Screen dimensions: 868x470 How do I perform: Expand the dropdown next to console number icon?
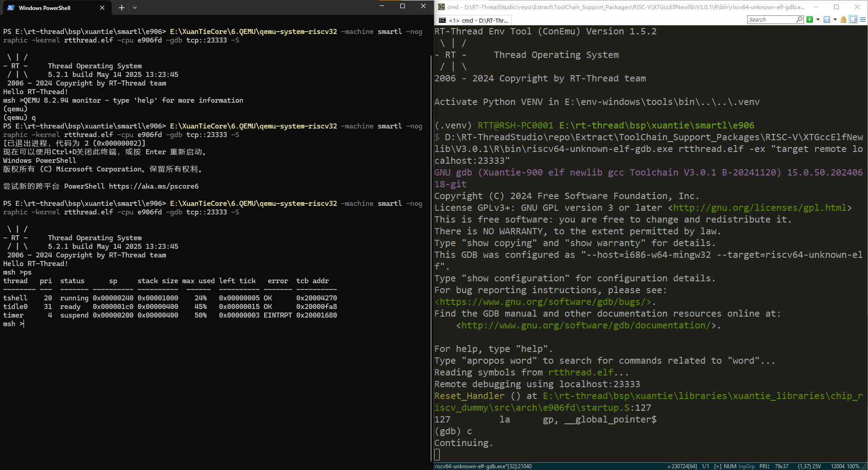(x=835, y=19)
